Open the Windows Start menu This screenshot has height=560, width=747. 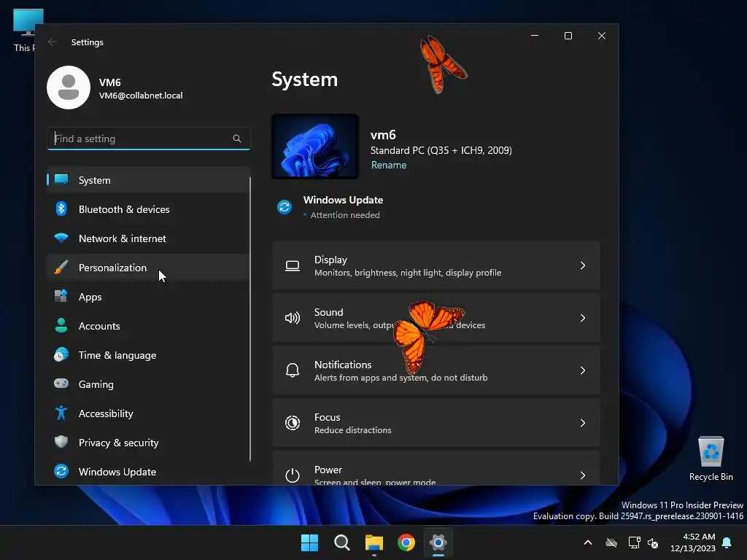[x=309, y=542]
